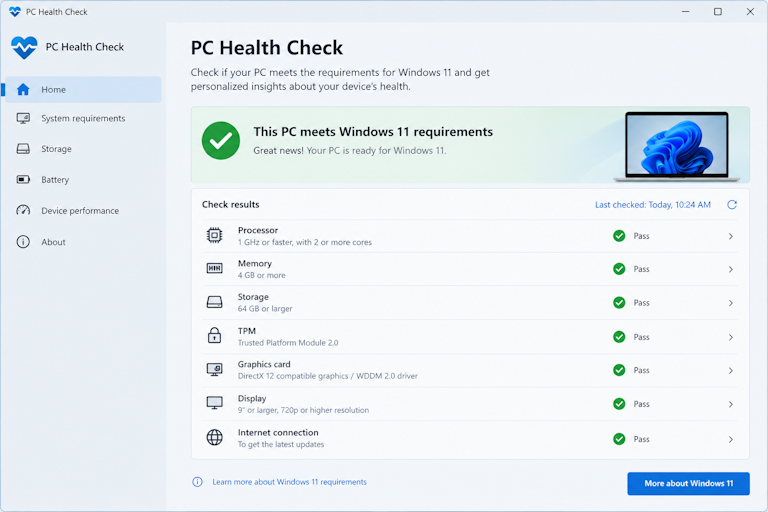The height and width of the screenshot is (512, 768).
Task: Click the System requirements monitor icon
Action: (x=23, y=118)
